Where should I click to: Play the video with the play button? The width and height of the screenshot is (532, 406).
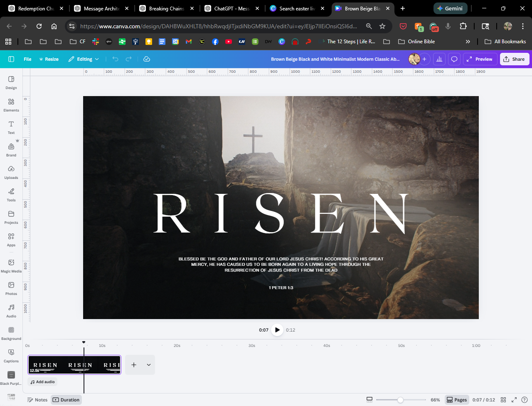point(277,330)
